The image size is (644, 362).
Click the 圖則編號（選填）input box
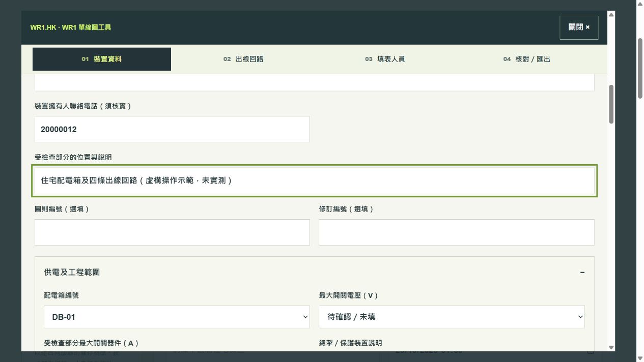pyautogui.click(x=172, y=232)
